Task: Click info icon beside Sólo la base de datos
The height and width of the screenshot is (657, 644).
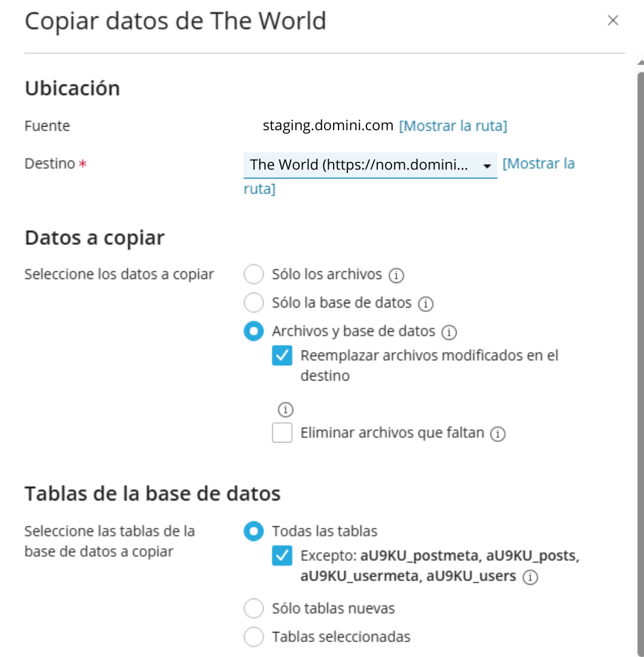Action: pos(426,304)
